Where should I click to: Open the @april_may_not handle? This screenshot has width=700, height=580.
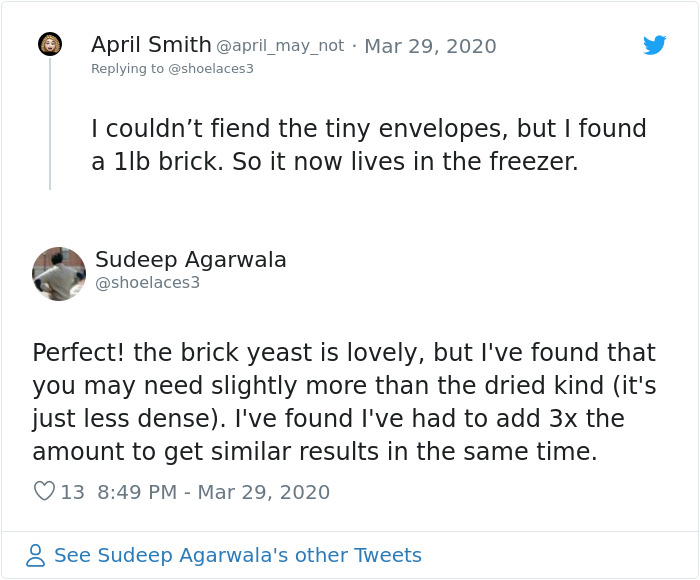(280, 46)
